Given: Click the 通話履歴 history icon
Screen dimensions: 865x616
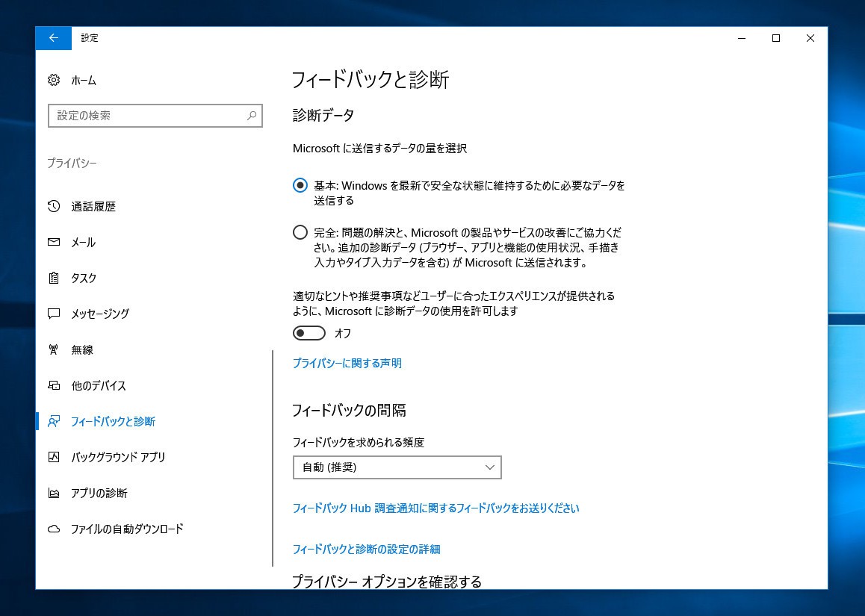Looking at the screenshot, I should 54,206.
